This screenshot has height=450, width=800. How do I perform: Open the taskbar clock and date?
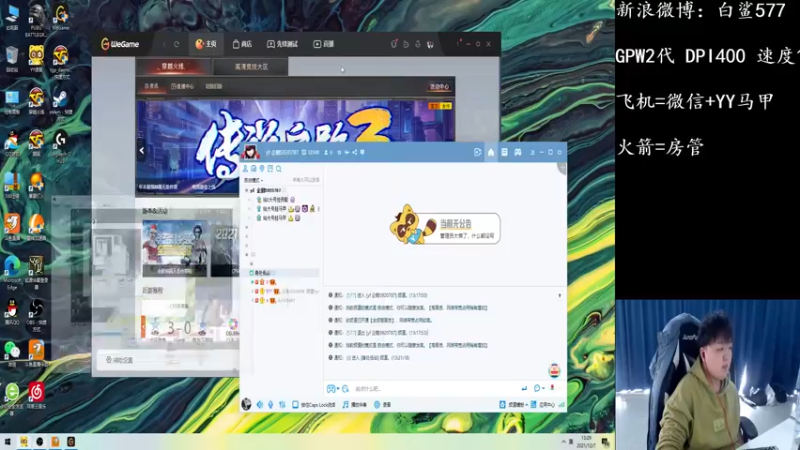(x=586, y=442)
